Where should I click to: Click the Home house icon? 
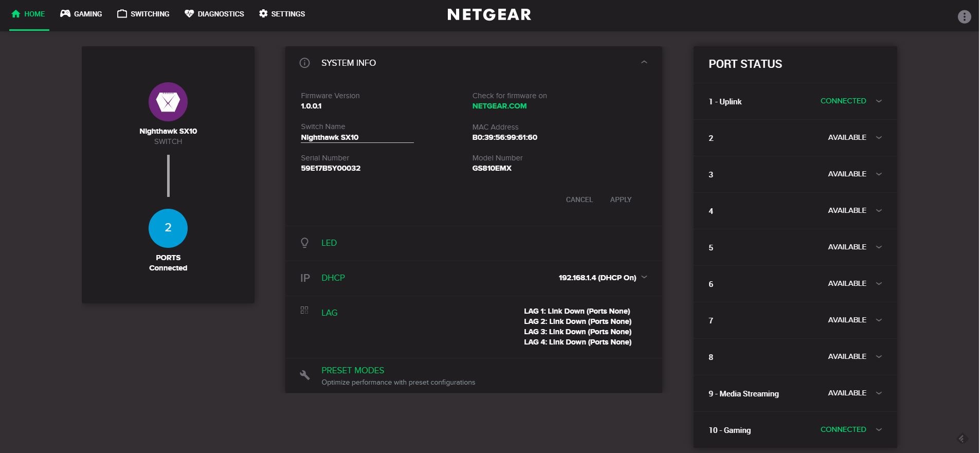(16, 14)
